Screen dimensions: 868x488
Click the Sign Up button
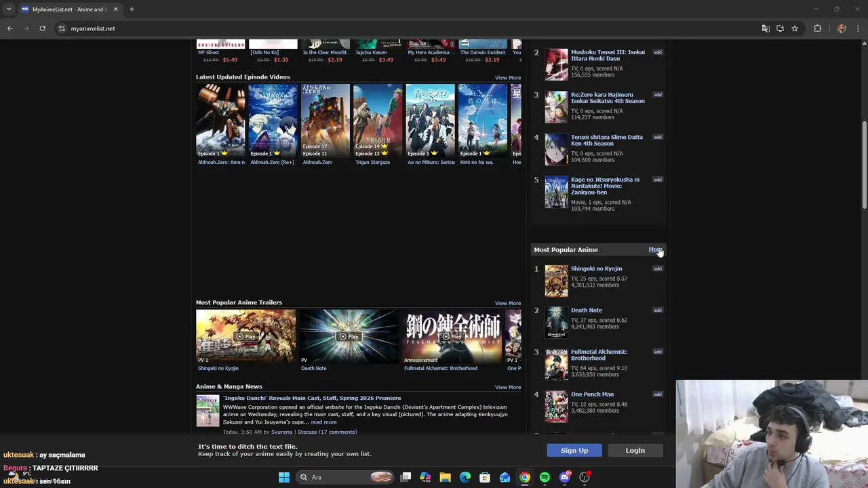point(574,450)
